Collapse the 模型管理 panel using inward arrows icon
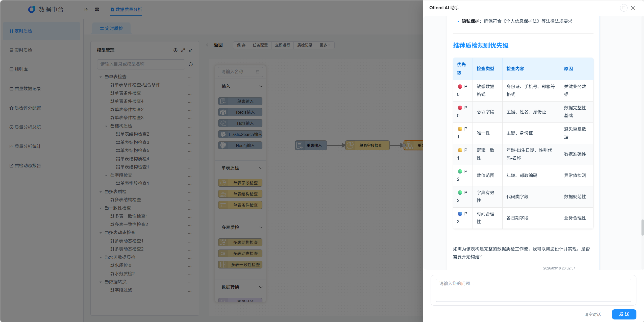This screenshot has height=322, width=644. coord(191,50)
